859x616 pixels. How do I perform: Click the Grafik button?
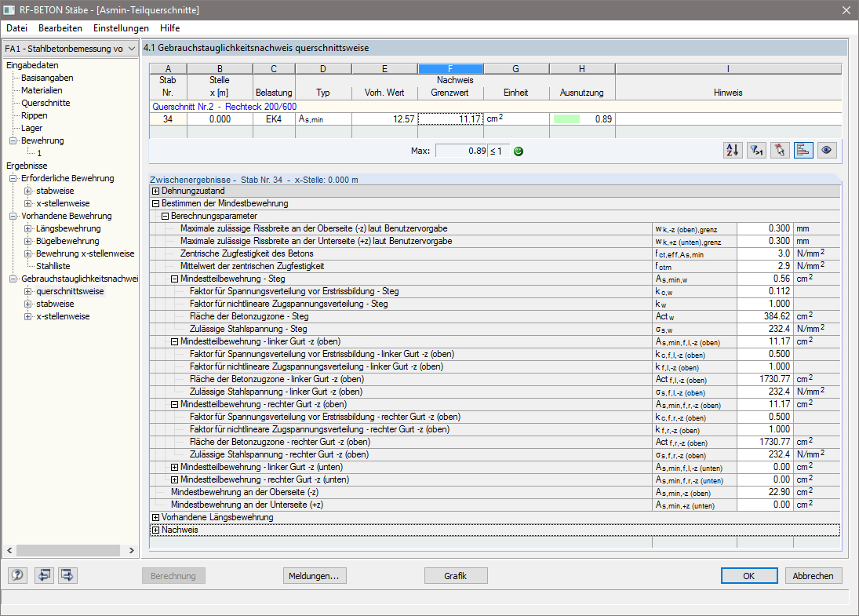(456, 575)
